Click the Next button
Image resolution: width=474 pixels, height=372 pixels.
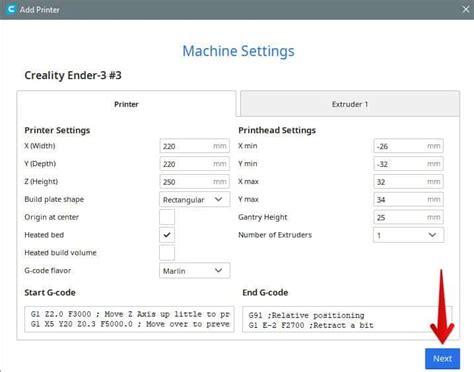tap(442, 359)
